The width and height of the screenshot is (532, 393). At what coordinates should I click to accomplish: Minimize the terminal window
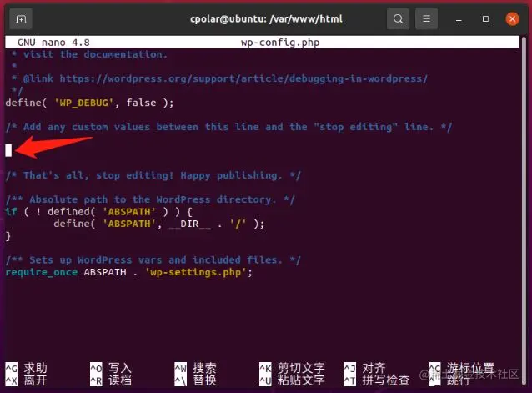pyautogui.click(x=459, y=19)
